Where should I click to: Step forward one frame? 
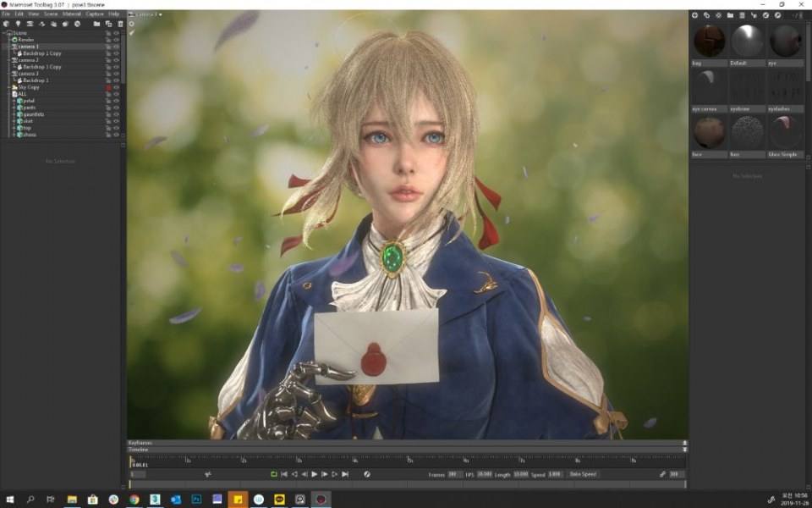coord(325,474)
